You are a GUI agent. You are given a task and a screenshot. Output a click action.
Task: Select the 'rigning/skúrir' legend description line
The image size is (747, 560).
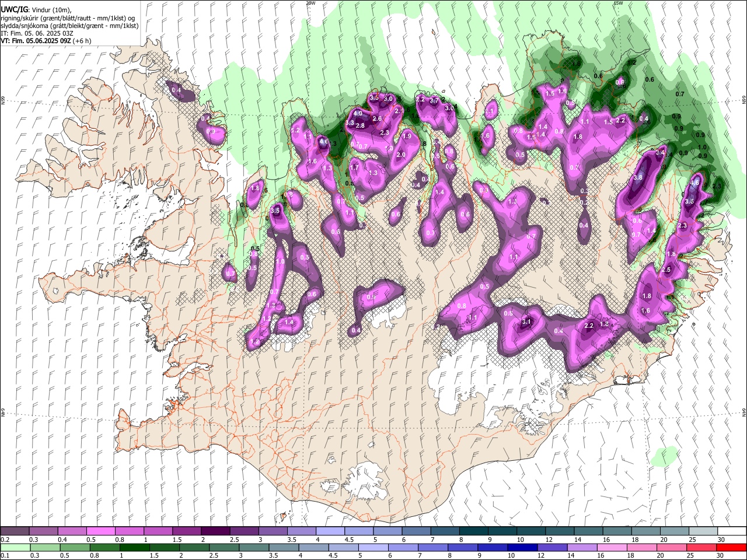tap(68, 18)
